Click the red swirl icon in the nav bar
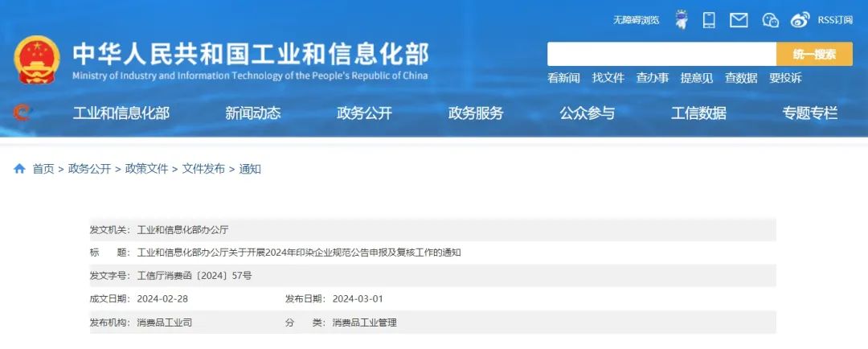The image size is (868, 349). pyautogui.click(x=22, y=113)
